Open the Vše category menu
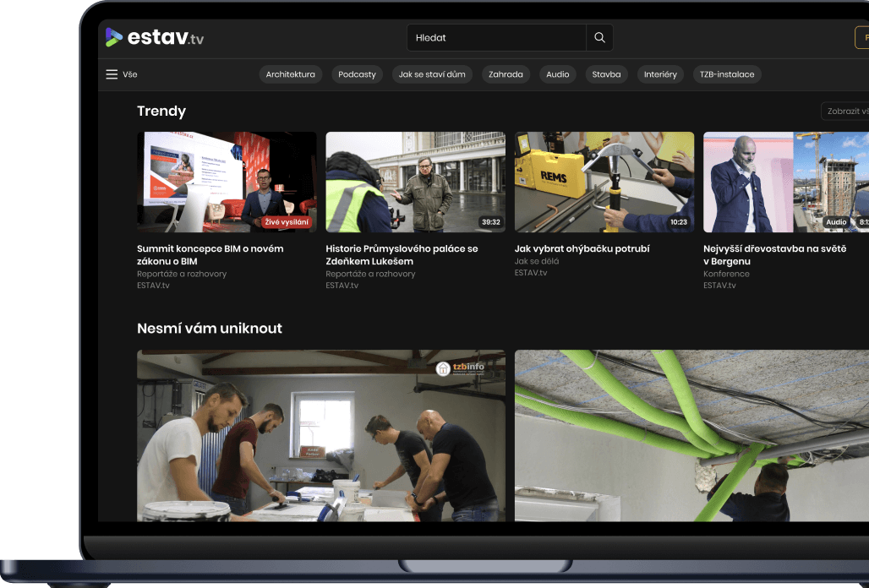The height and width of the screenshot is (588, 869). point(122,74)
